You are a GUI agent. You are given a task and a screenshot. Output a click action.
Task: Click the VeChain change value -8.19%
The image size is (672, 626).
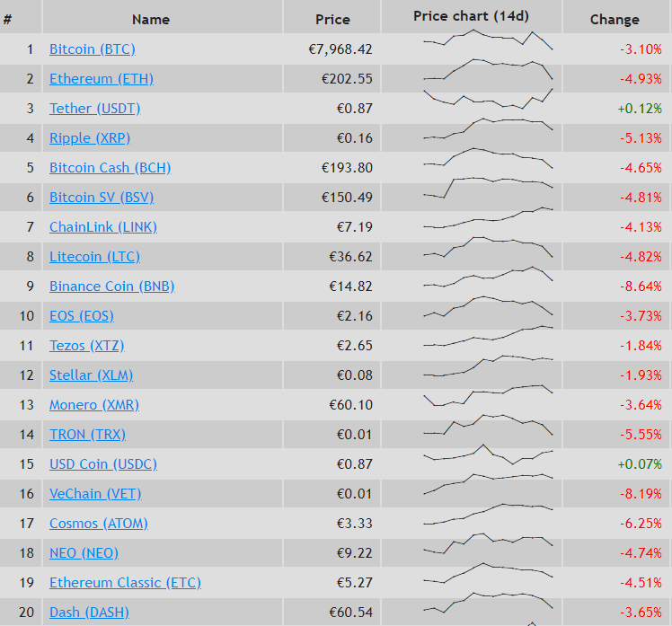(x=641, y=494)
